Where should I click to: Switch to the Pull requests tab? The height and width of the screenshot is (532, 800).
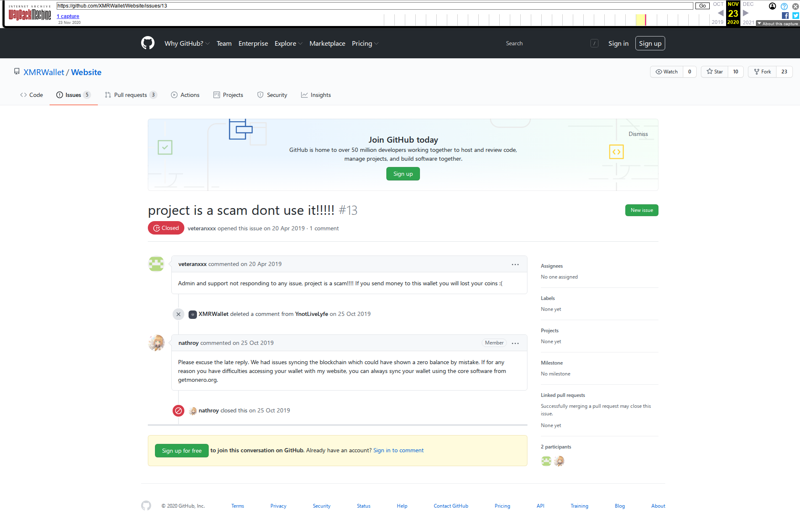tap(131, 95)
